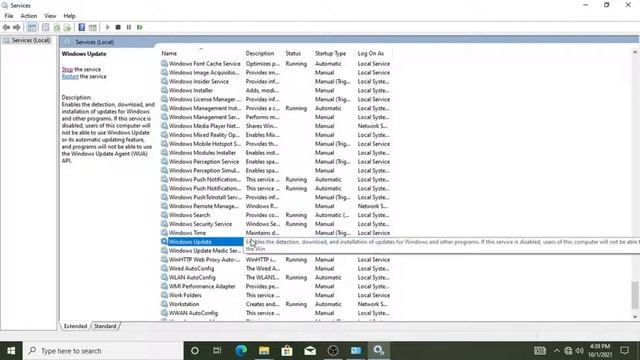Sort by the Description column header

click(263, 53)
